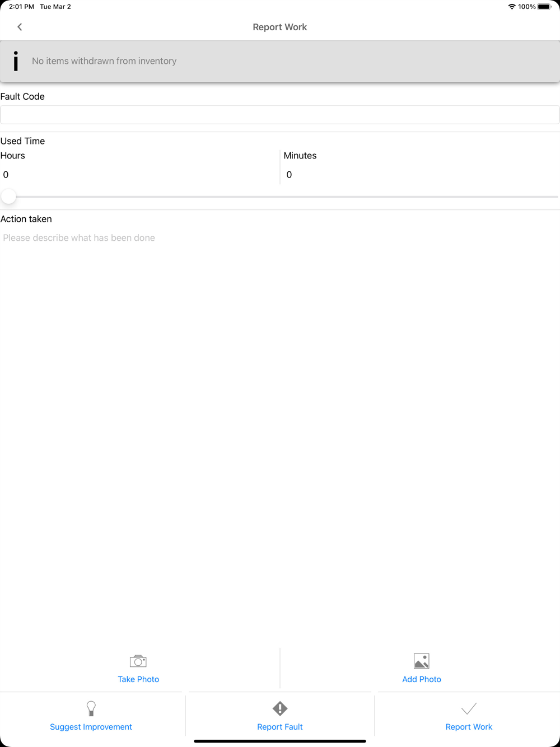This screenshot has height=747, width=560.
Task: Tap the checkmark Report Work icon
Action: tap(469, 709)
